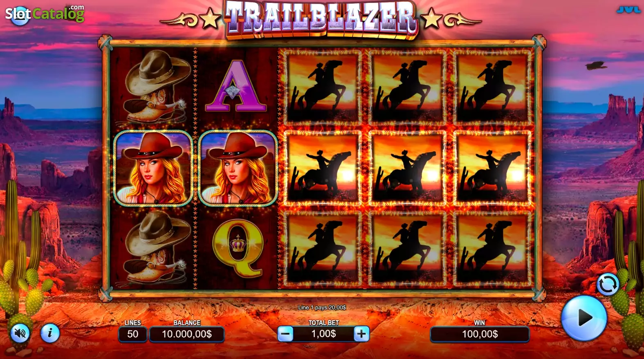Click the blue spin play button
644x359 pixels.
click(x=583, y=318)
